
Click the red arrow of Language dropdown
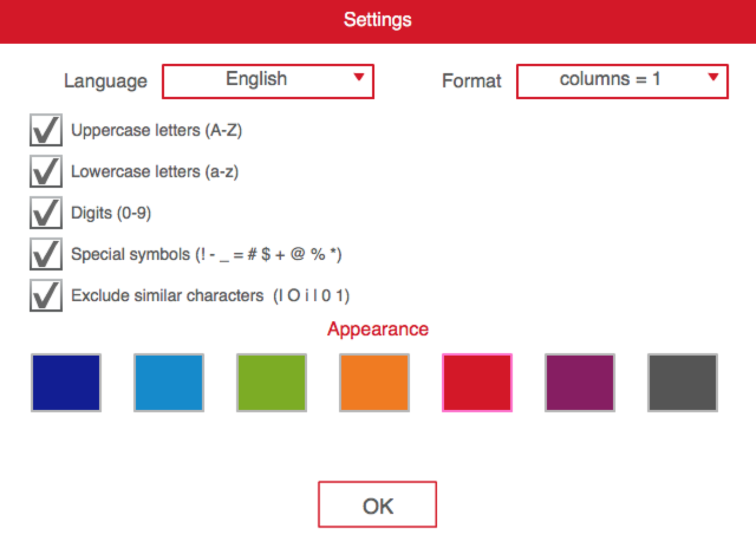coord(359,77)
